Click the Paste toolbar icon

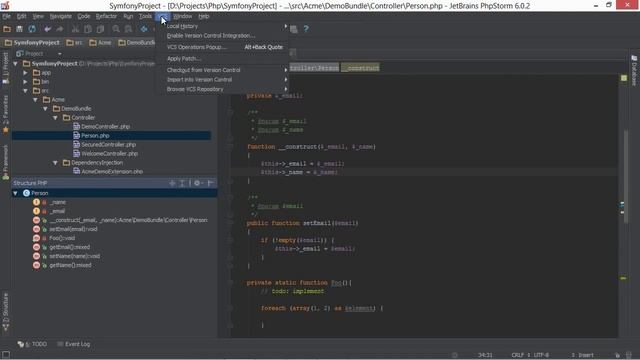click(100, 29)
